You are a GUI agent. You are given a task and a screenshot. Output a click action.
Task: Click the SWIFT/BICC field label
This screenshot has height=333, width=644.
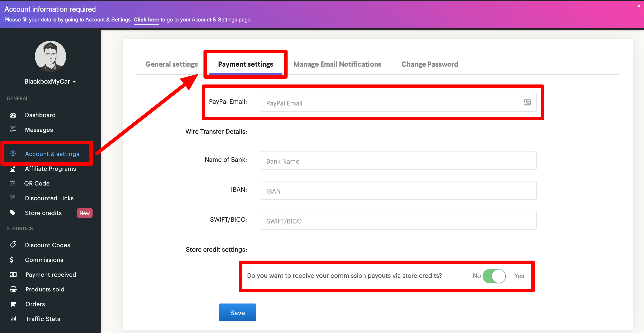coord(229,220)
